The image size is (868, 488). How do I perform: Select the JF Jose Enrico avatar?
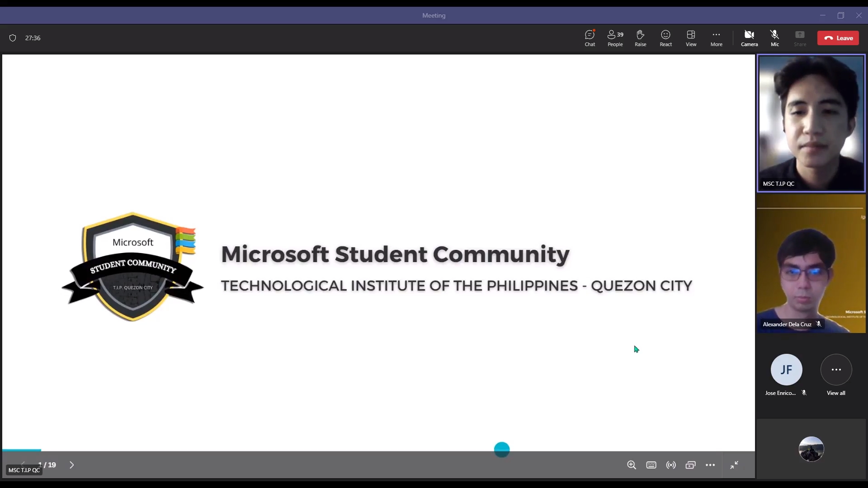786,370
